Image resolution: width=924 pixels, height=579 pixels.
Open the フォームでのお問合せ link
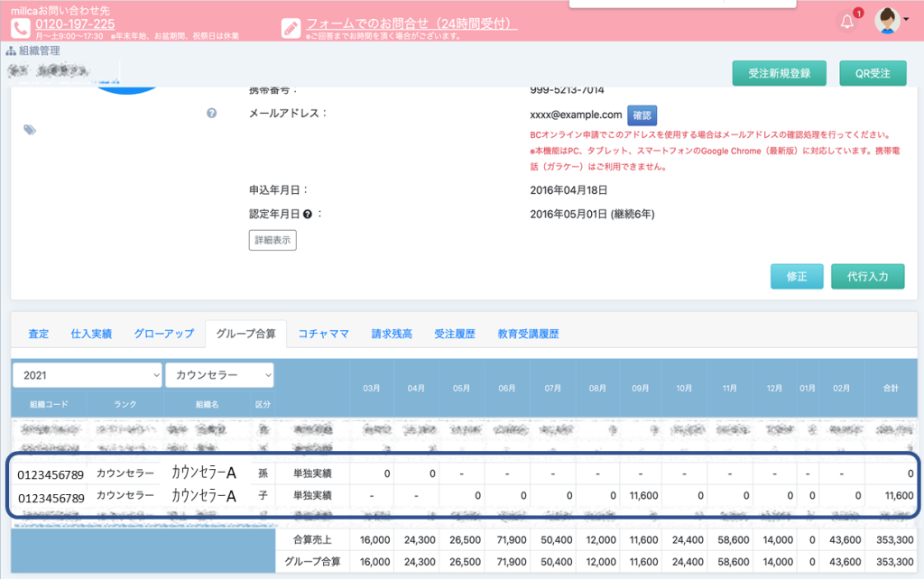411,23
